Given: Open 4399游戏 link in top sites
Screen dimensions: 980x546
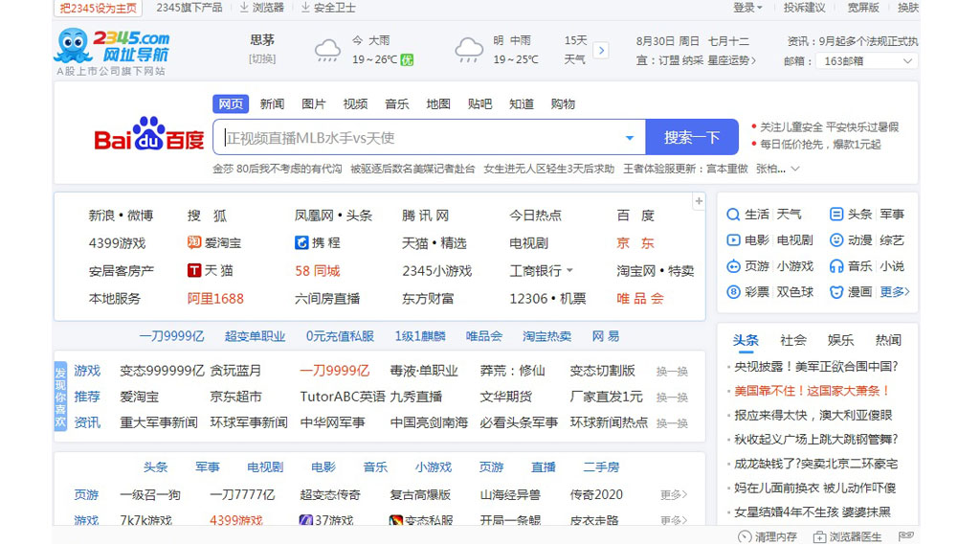Looking at the screenshot, I should pos(117,243).
